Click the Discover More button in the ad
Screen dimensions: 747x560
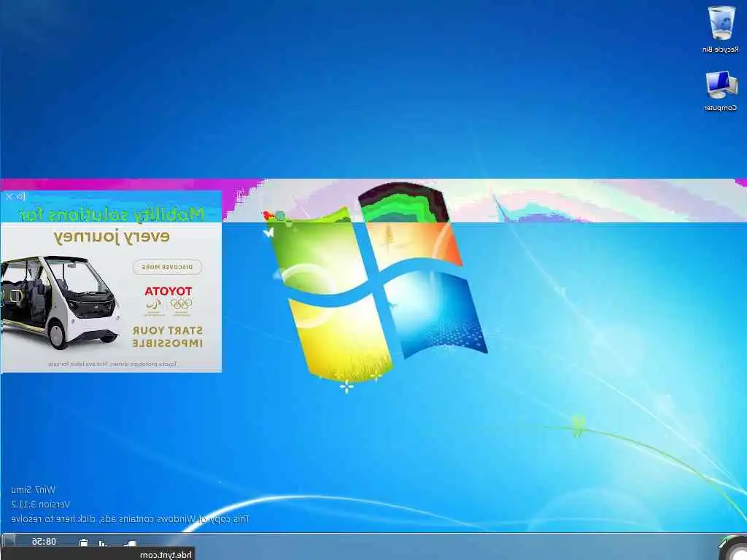click(167, 267)
